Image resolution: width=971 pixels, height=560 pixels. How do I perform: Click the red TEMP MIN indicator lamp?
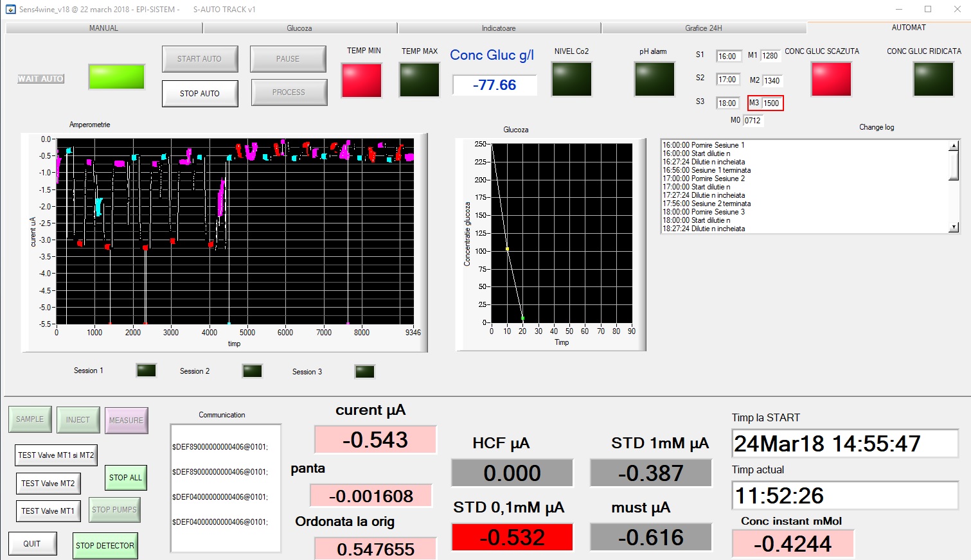[x=362, y=80]
